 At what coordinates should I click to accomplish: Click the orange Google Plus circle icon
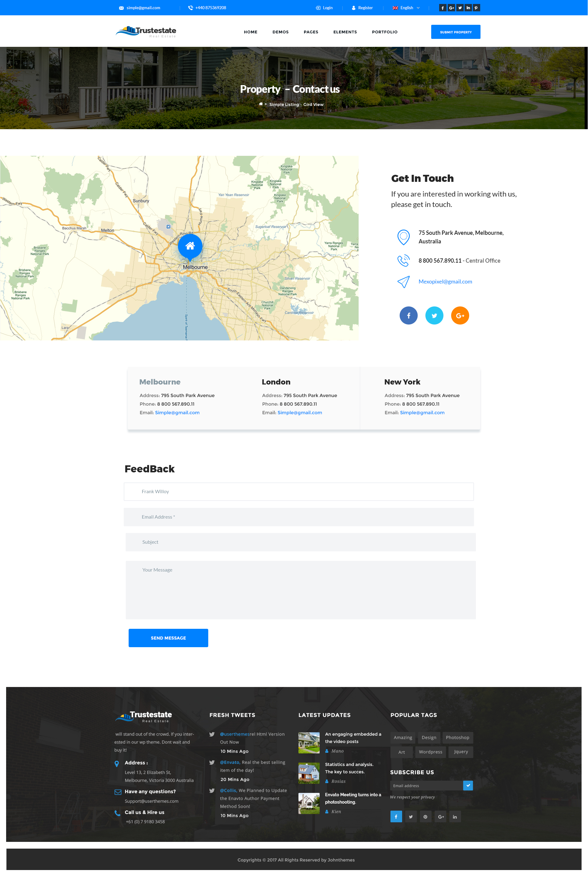point(460,316)
